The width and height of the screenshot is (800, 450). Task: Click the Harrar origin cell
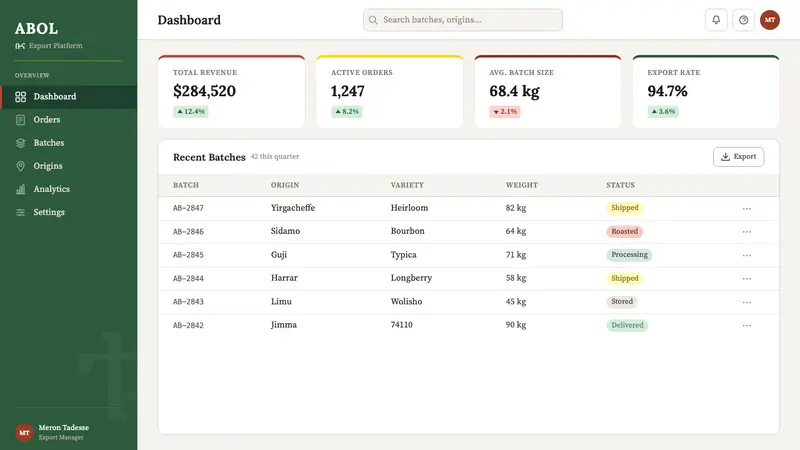coord(284,278)
